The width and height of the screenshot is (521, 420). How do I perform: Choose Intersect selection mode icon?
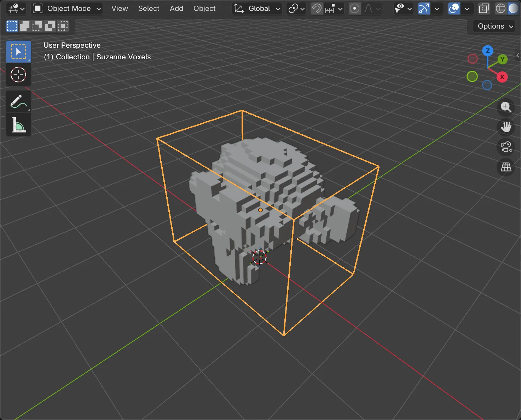click(63, 26)
